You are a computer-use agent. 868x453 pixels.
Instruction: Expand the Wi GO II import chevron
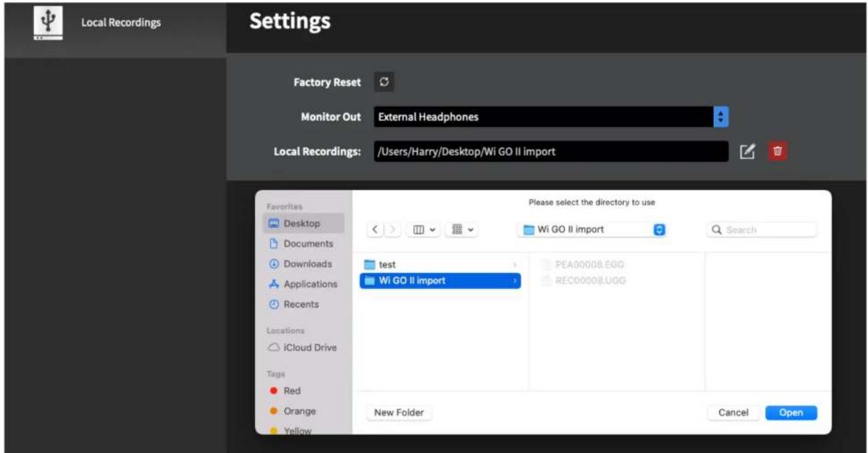[x=515, y=281]
